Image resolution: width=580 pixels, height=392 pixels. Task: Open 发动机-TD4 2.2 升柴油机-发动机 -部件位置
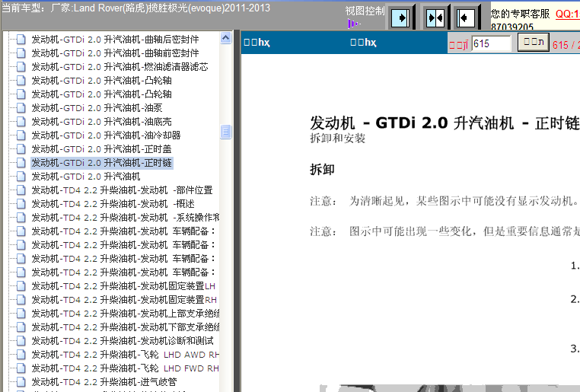coord(122,190)
